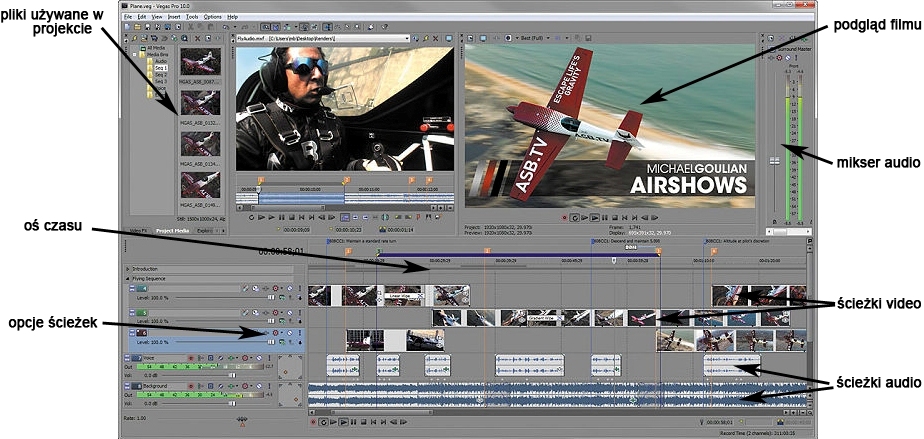Click the Open folder icon in toolbar
This screenshot has width=924, height=439.
click(137, 27)
